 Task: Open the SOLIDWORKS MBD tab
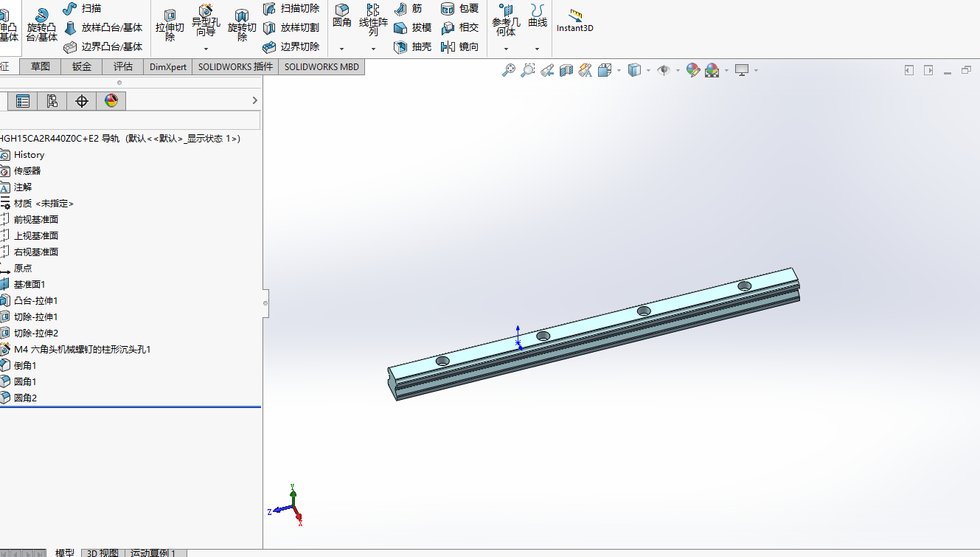click(322, 66)
